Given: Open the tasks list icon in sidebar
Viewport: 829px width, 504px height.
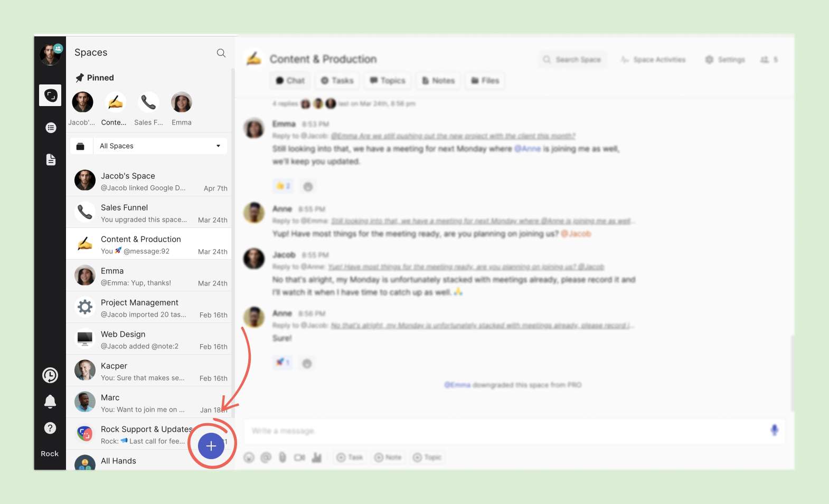Looking at the screenshot, I should tap(51, 128).
